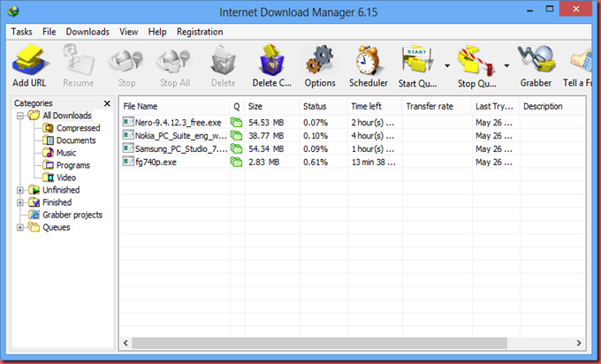Click the Add URL toolbar icon
The width and height of the screenshot is (601, 364).
coord(29,60)
